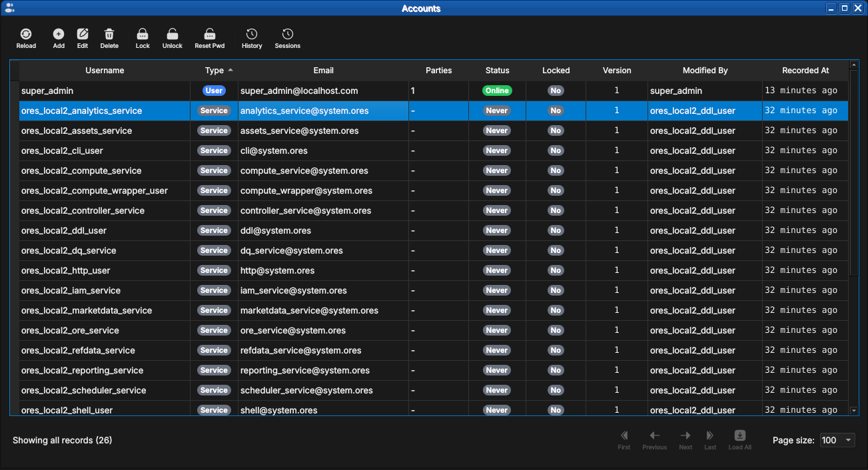Select ores_local2_http_user row
This screenshot has height=470, width=868.
pyautogui.click(x=434, y=270)
